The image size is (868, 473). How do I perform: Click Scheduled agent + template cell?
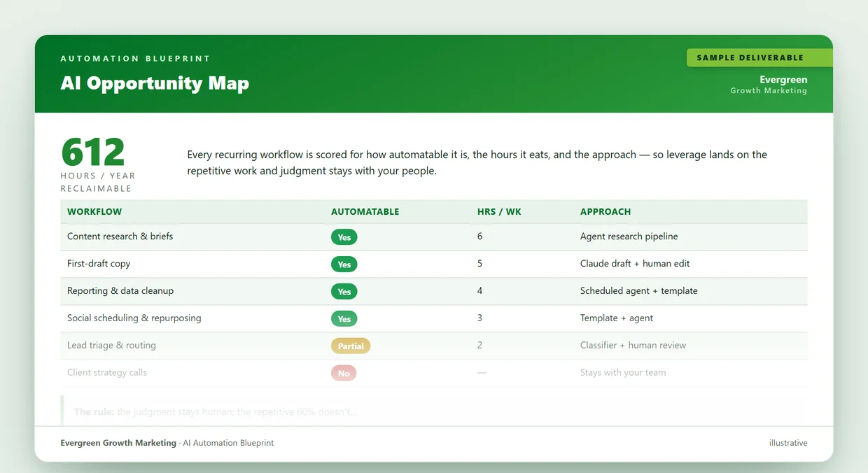click(639, 291)
